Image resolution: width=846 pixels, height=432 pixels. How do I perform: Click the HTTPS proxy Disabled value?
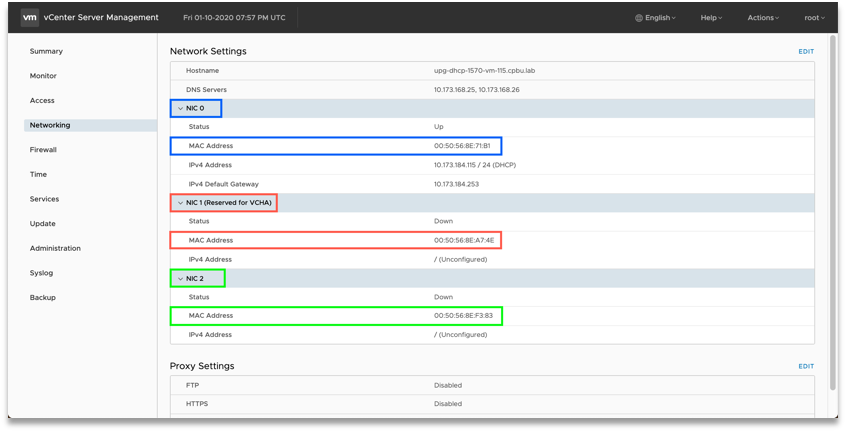pyautogui.click(x=448, y=403)
